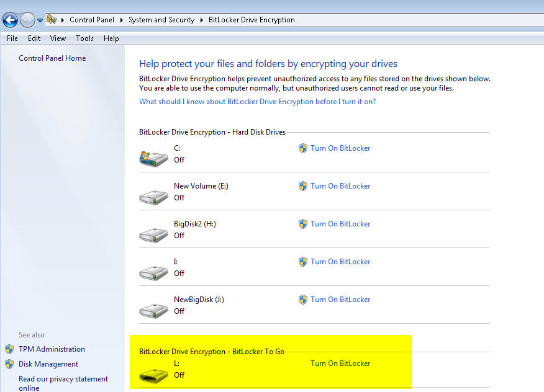Click the 'NewBigDisk (J:)' label text
The width and height of the screenshot is (544, 392).
pos(199,299)
